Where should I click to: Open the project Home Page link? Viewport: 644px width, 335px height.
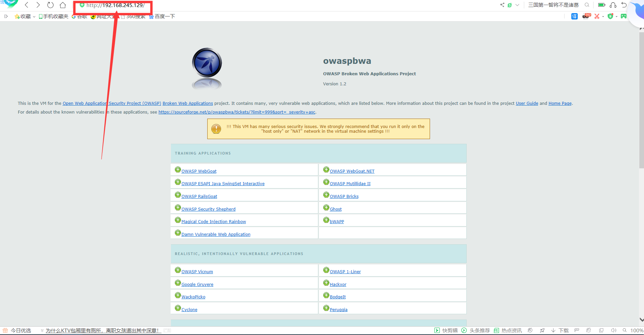click(560, 103)
